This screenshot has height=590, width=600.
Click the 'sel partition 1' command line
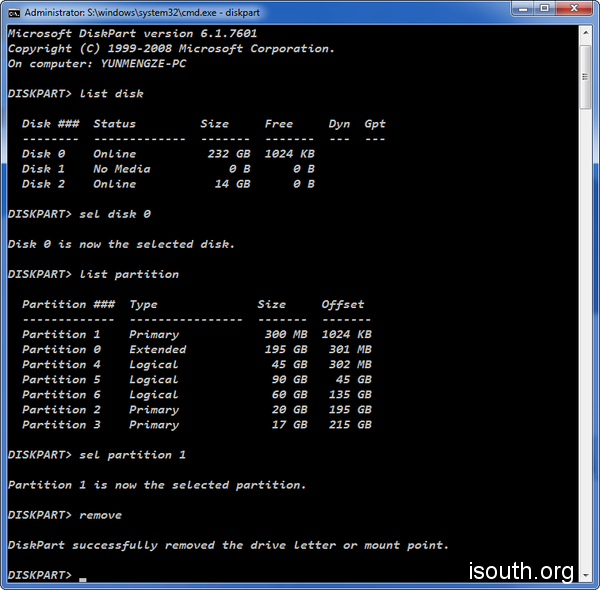[97, 455]
